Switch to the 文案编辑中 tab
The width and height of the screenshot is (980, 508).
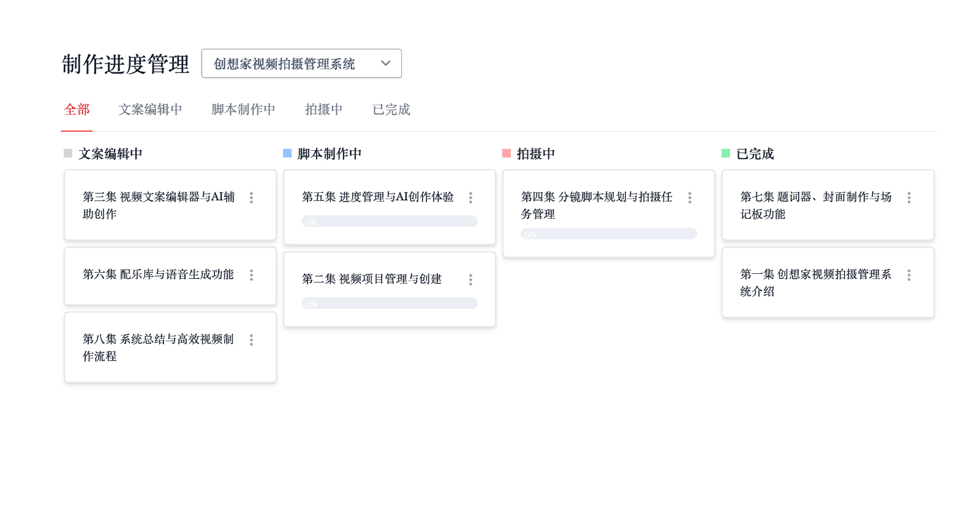click(150, 110)
